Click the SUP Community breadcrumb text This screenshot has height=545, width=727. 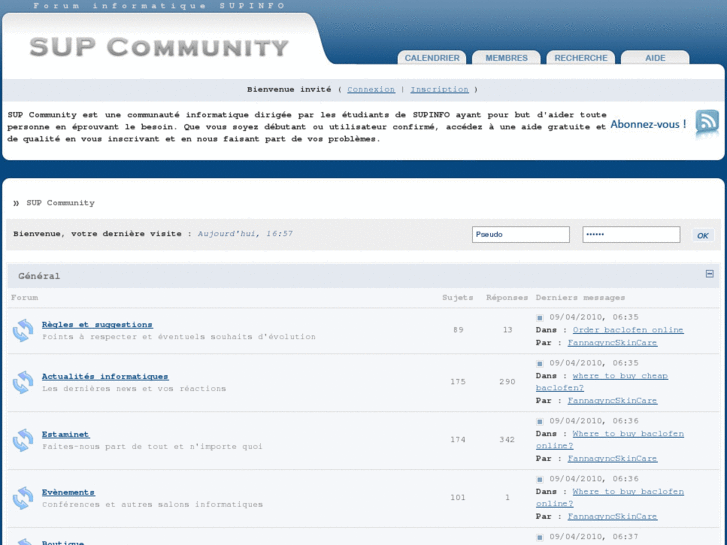pos(60,203)
